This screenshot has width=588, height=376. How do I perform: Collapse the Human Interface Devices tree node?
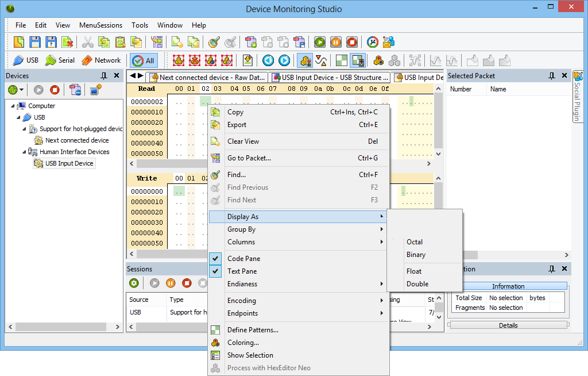point(25,152)
